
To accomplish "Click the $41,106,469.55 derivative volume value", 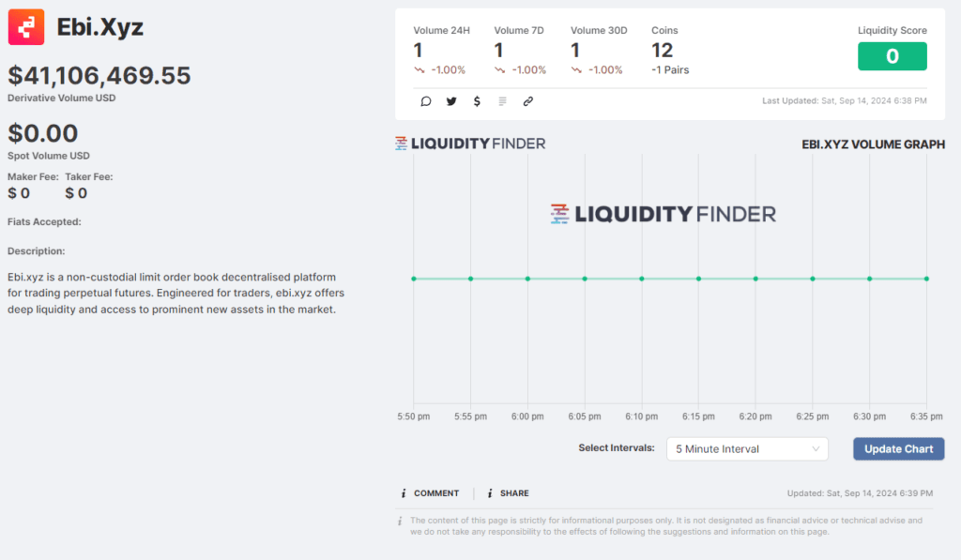I will coord(99,76).
